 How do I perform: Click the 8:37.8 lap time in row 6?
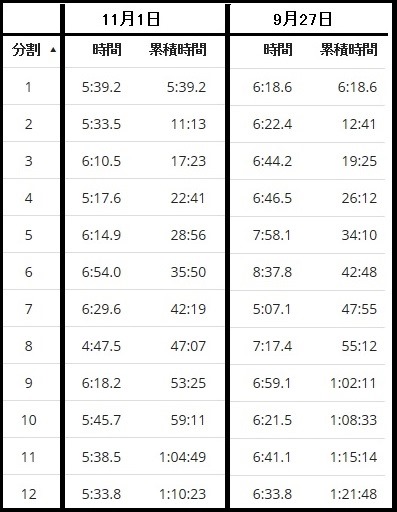272,272
